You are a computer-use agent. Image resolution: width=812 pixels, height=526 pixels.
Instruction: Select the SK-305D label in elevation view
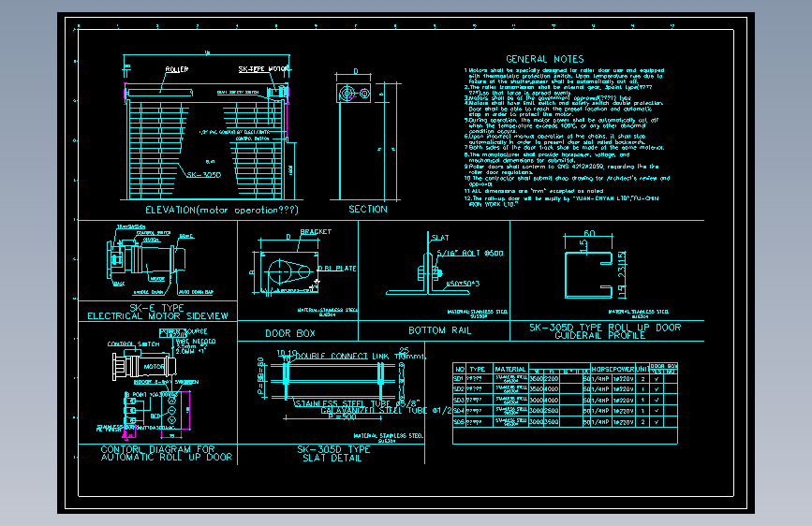click(x=203, y=175)
